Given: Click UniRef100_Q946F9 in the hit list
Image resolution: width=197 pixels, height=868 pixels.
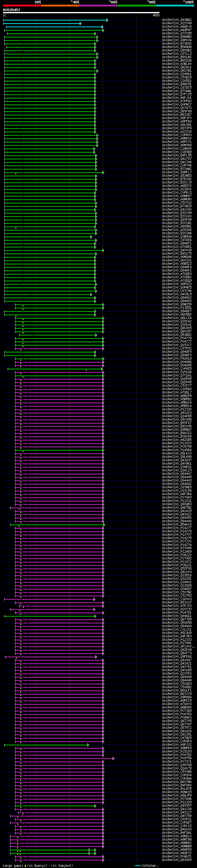Looking at the screenshot, I should click(x=177, y=352).
